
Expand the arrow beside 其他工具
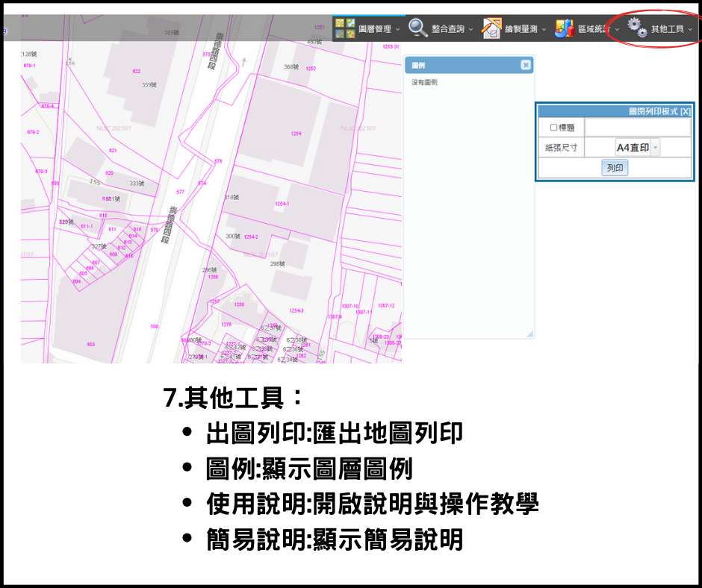pos(690,29)
